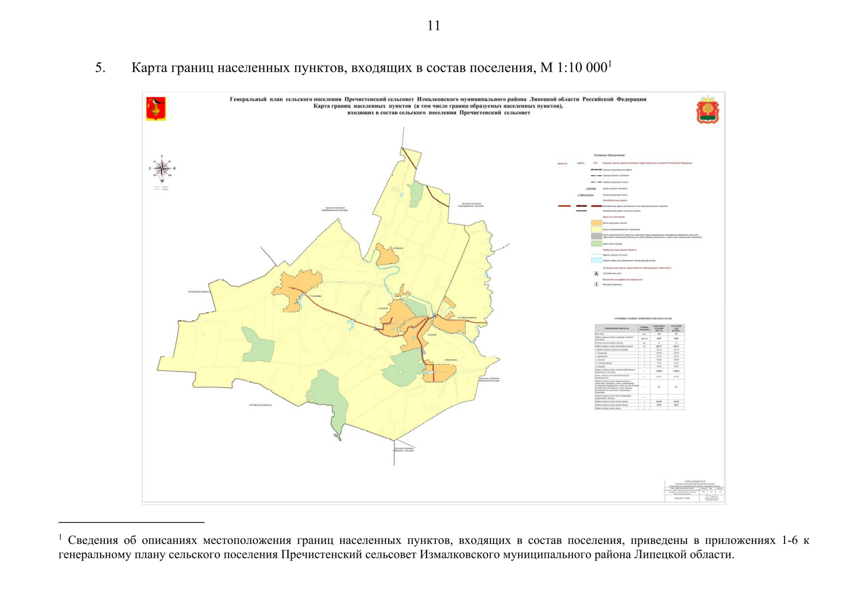Click the municipal district boundary line symbol in the legend
868x614 pixels.
pos(596,169)
